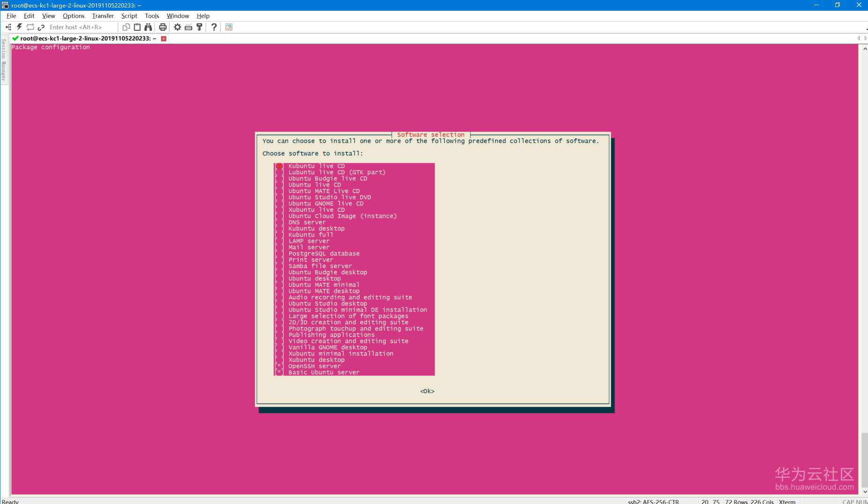
Task: Click the Help question mark icon
Action: (x=214, y=27)
